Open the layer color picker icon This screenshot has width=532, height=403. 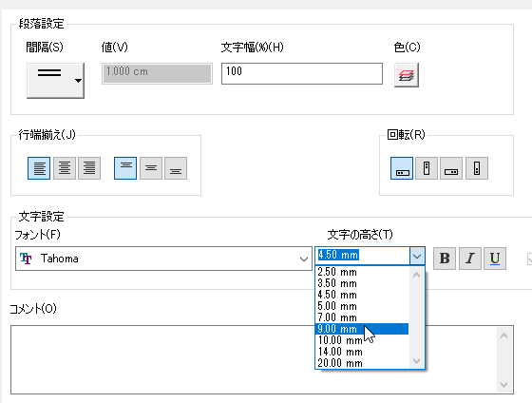(407, 75)
